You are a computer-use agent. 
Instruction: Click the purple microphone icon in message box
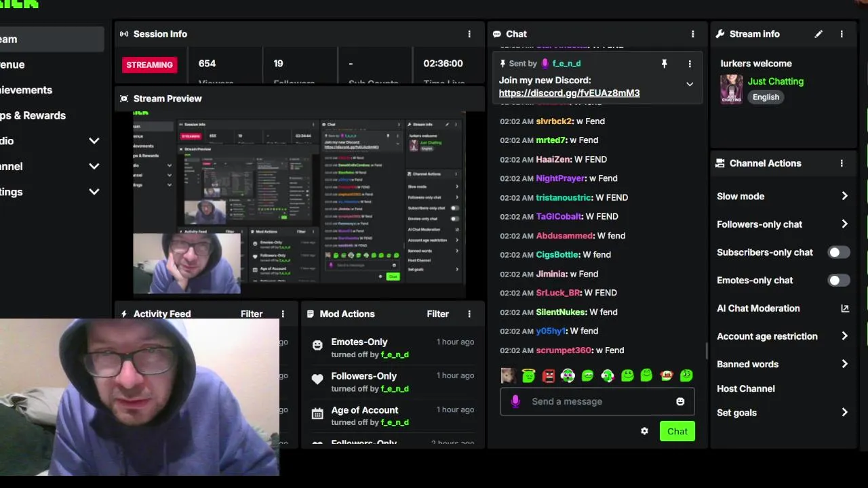click(x=515, y=401)
